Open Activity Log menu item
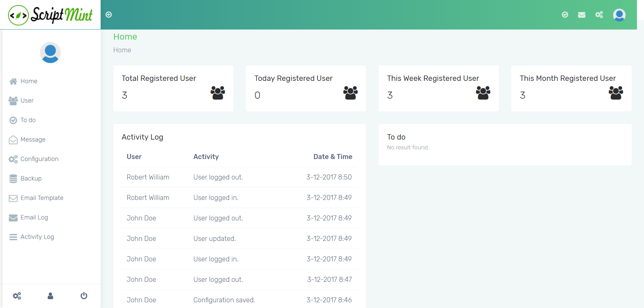Screen dimensions: 644x308 tap(37, 237)
